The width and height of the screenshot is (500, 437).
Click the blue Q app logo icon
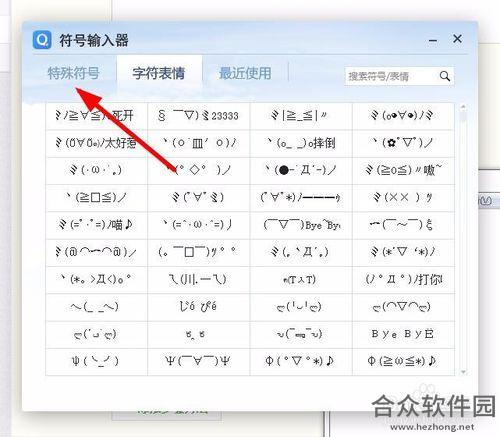coord(42,40)
